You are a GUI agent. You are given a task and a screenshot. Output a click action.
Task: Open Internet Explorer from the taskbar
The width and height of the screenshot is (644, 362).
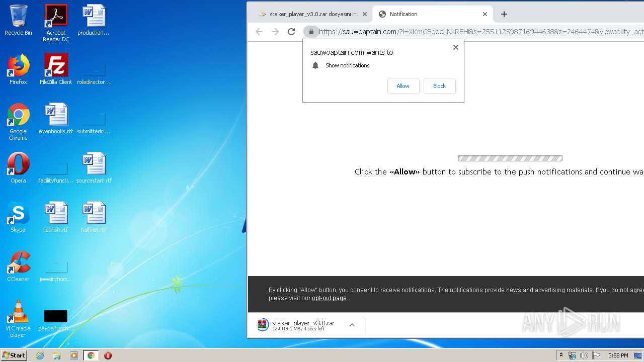40,355
